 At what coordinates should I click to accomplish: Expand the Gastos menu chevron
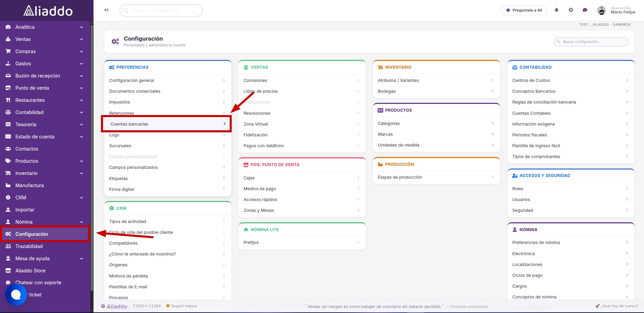82,64
